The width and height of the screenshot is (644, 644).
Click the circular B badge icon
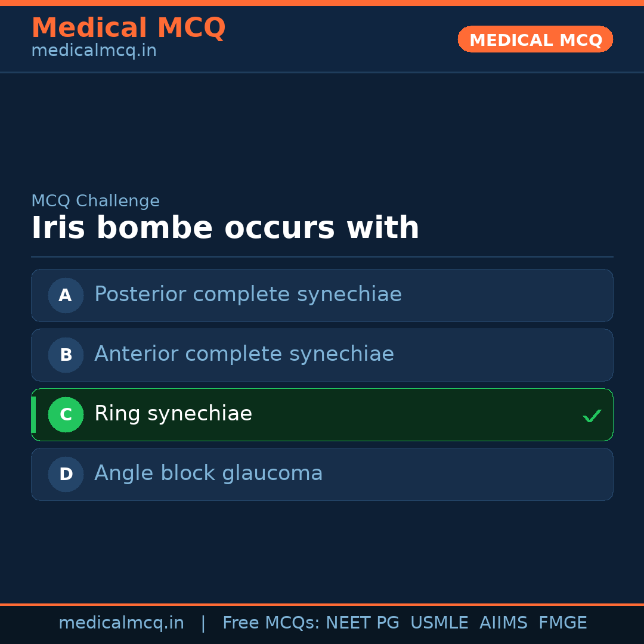(66, 355)
